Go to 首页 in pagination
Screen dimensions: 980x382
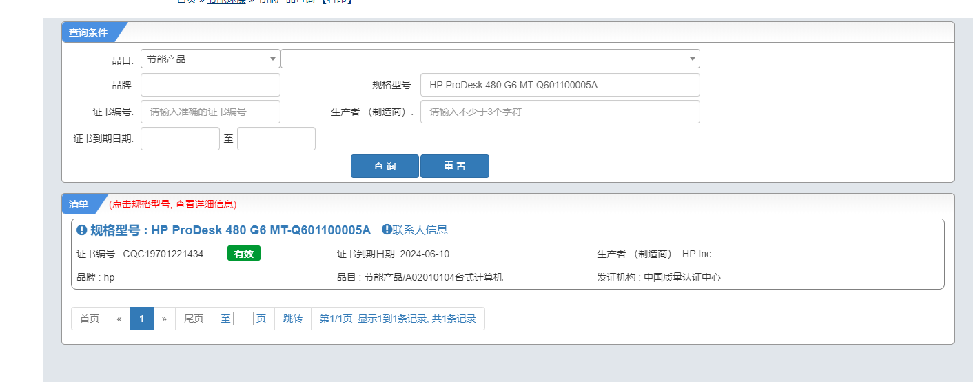click(x=90, y=319)
